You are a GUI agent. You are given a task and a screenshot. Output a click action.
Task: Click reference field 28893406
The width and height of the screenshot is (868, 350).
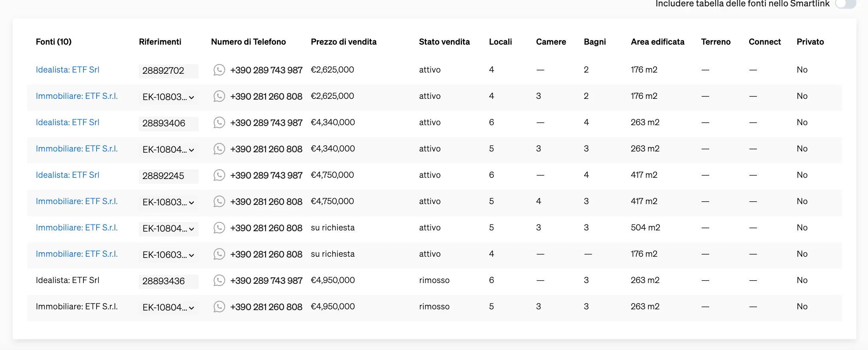[x=168, y=123]
